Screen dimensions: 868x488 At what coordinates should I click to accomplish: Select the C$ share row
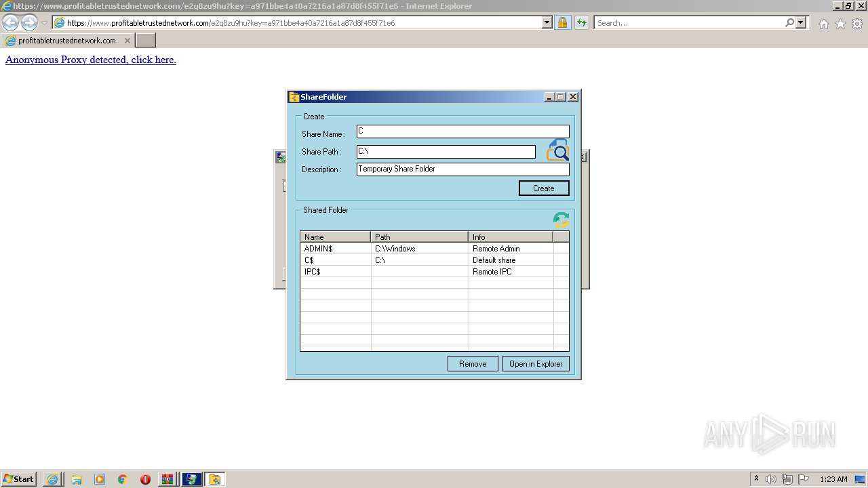434,260
